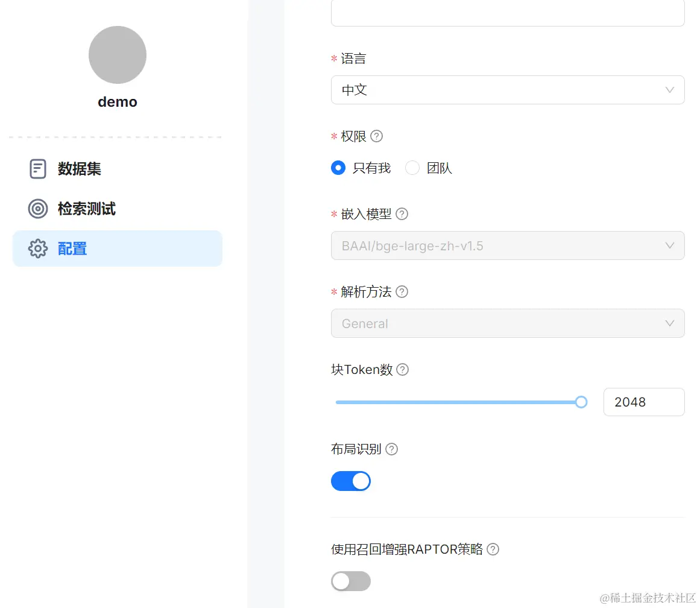Screen dimensions: 700x608
Task: Select the 团队 permission radio button
Action: tap(412, 168)
